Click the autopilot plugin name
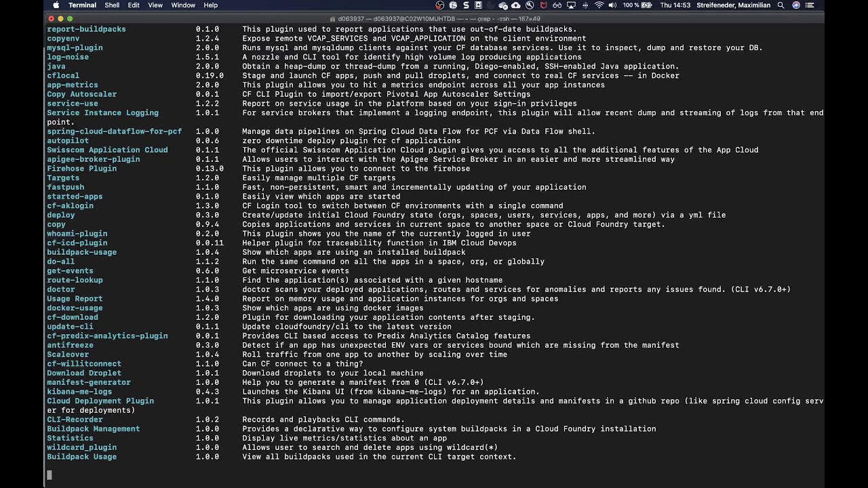 pyautogui.click(x=68, y=141)
